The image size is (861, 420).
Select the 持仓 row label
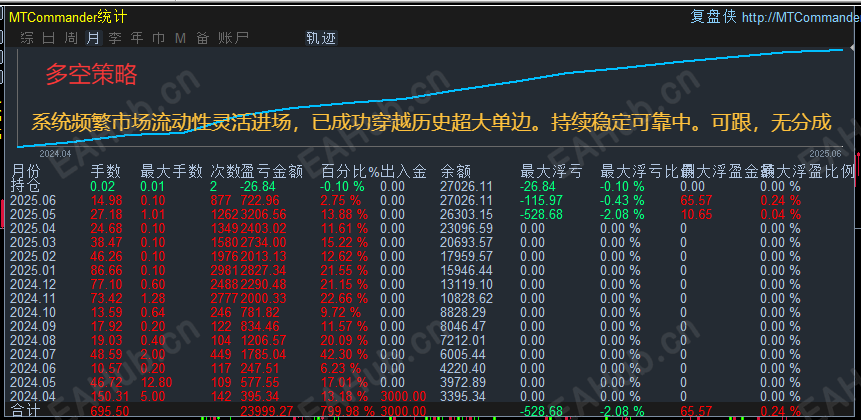tap(25, 186)
